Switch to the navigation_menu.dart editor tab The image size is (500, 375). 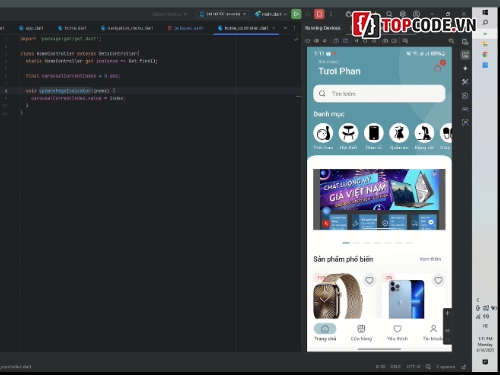(127, 28)
